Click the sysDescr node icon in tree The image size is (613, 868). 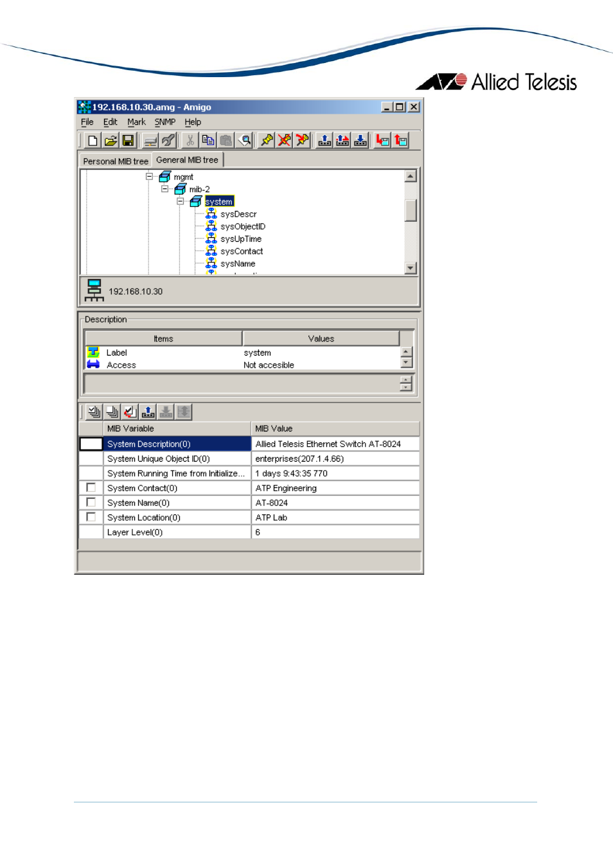click(211, 213)
